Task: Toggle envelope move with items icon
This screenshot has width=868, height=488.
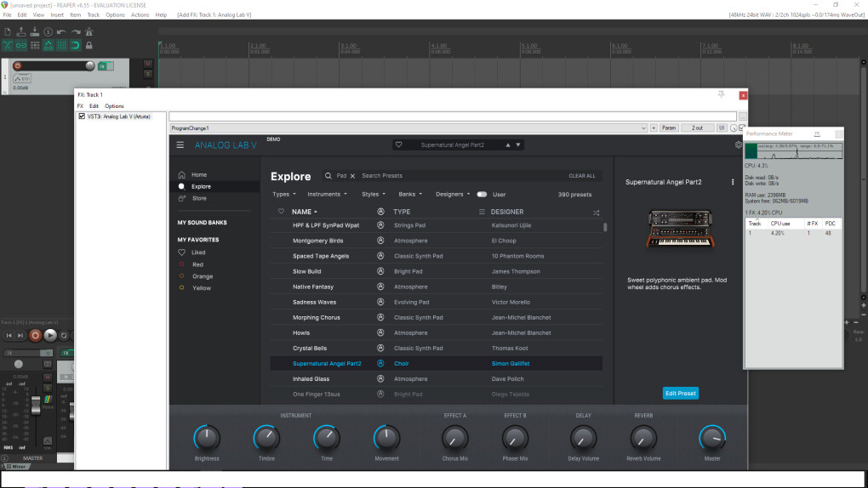Action: pyautogui.click(x=49, y=45)
